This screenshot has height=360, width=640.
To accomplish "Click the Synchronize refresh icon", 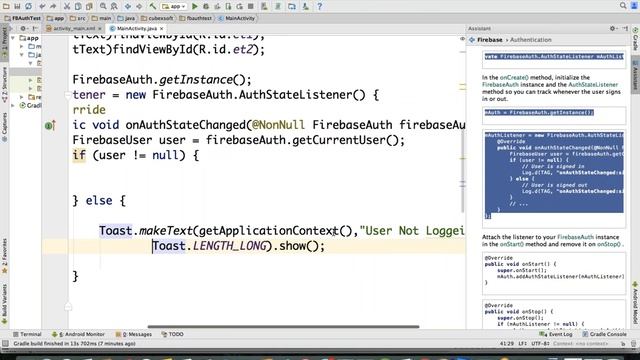I will coord(29,6).
